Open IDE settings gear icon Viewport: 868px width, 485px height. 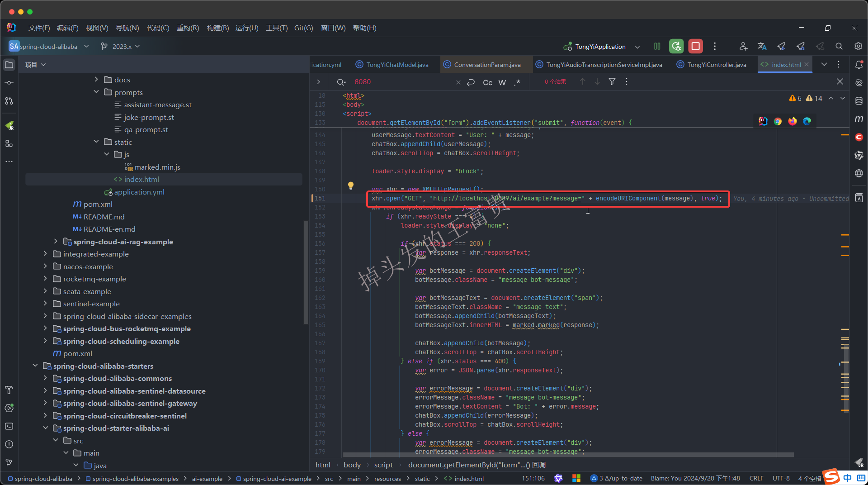[x=858, y=46]
